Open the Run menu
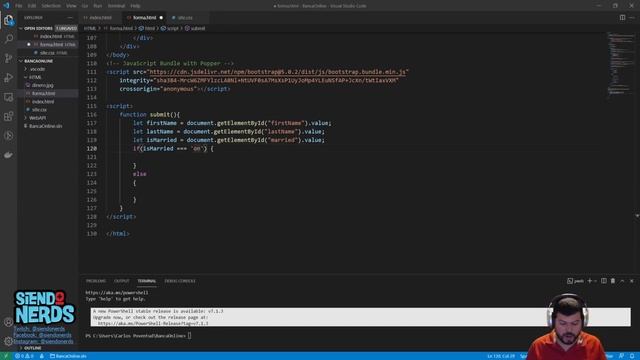Viewport: 640px width, 360px height. coord(98,6)
